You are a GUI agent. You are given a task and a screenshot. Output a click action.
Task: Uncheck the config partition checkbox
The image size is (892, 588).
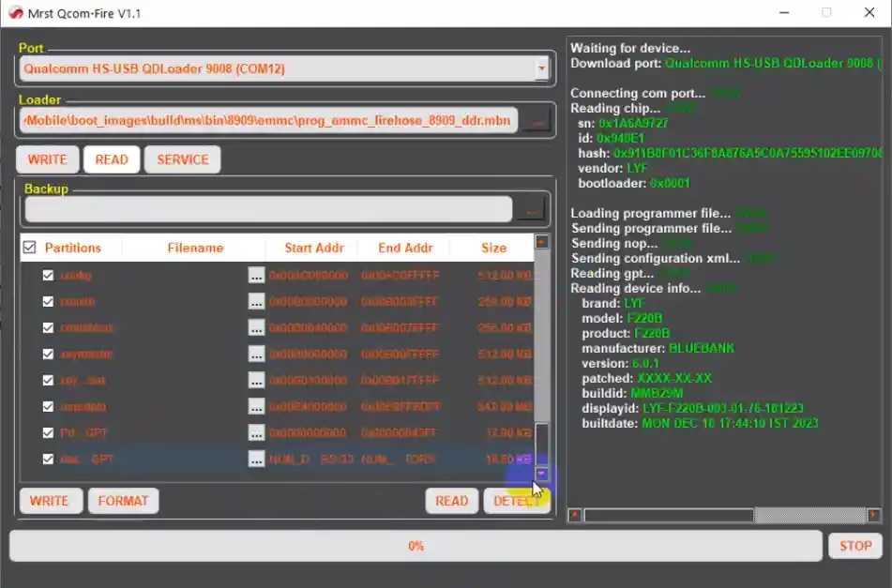48,276
